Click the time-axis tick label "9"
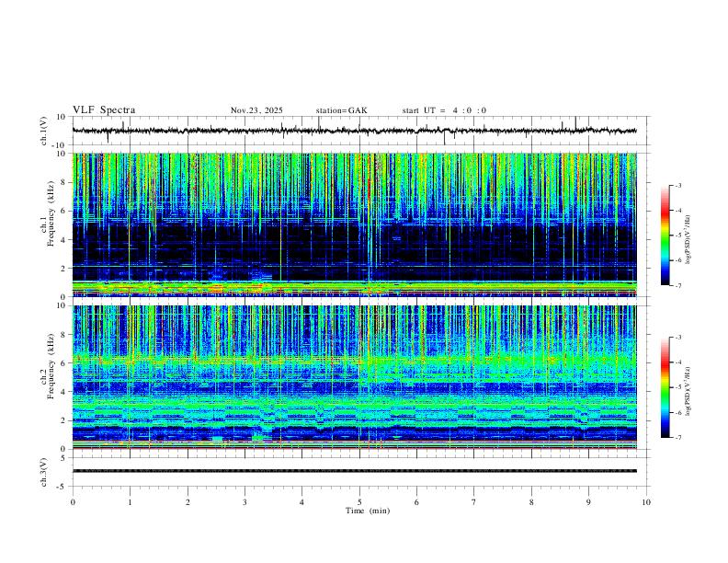728x563 pixels. tap(588, 502)
